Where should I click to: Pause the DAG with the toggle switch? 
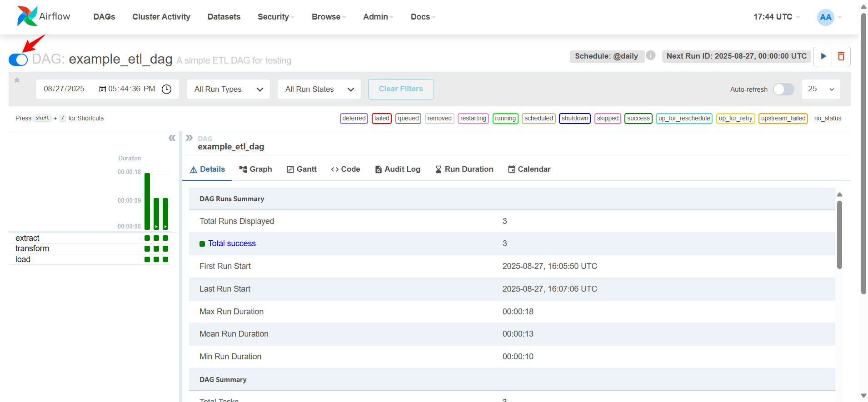click(18, 60)
